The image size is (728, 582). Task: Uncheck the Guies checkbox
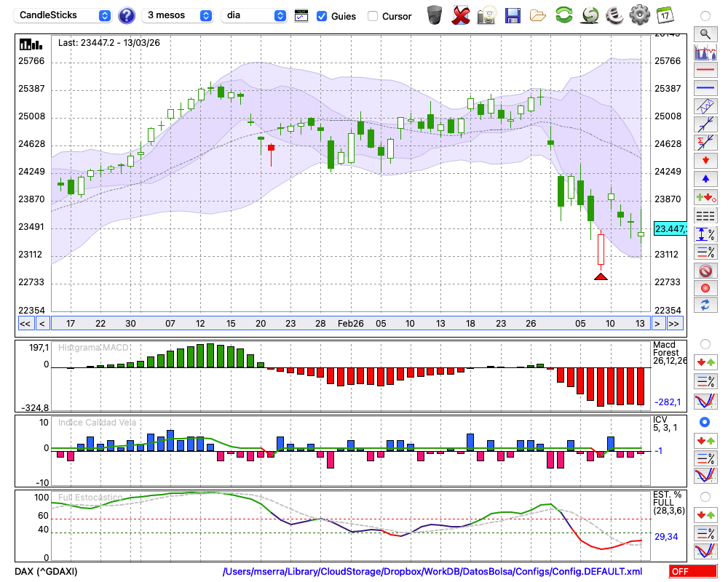(x=322, y=16)
